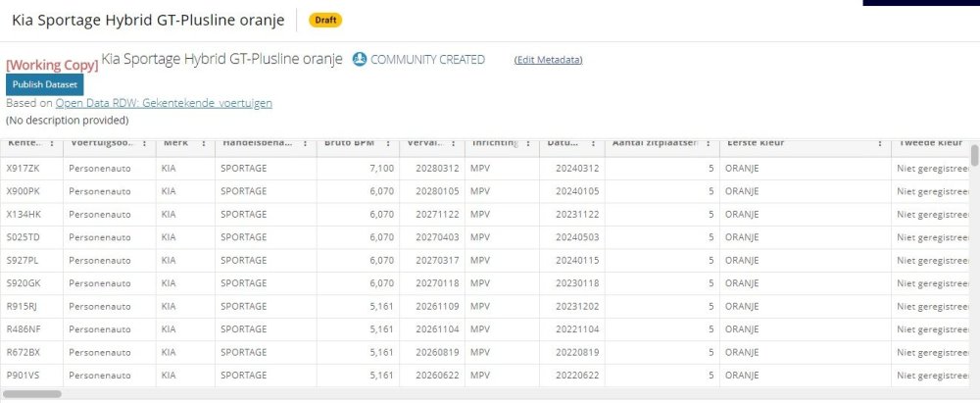Open the Merk column options menu
The image size is (980, 403).
coord(204,143)
